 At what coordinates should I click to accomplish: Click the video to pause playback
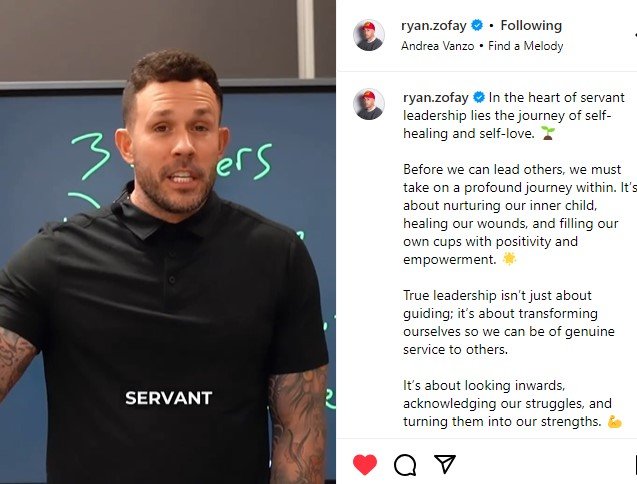pyautogui.click(x=168, y=242)
